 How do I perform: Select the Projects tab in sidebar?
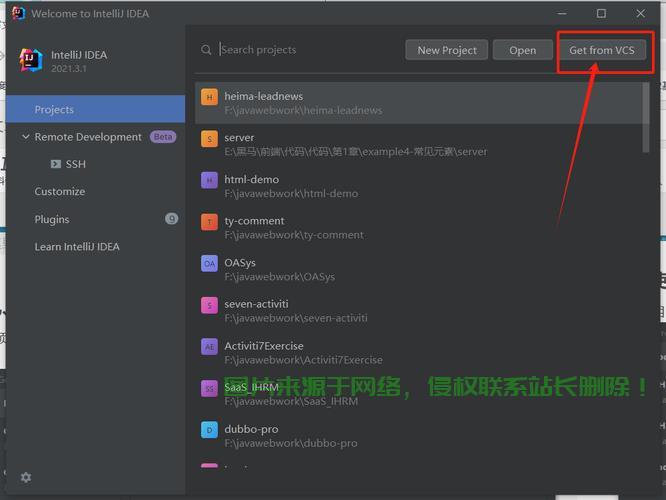pos(54,110)
